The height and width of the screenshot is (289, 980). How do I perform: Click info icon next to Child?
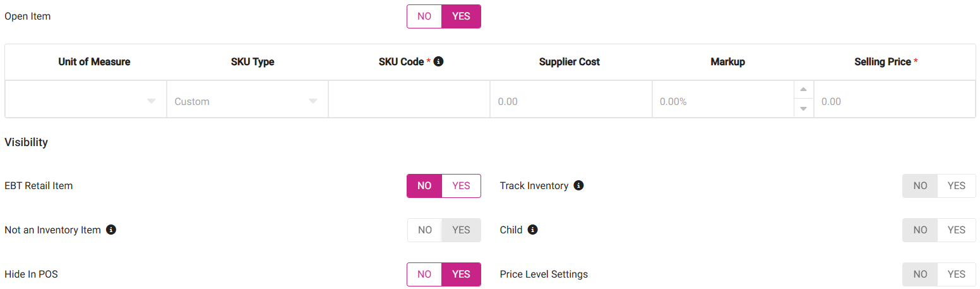click(x=532, y=230)
